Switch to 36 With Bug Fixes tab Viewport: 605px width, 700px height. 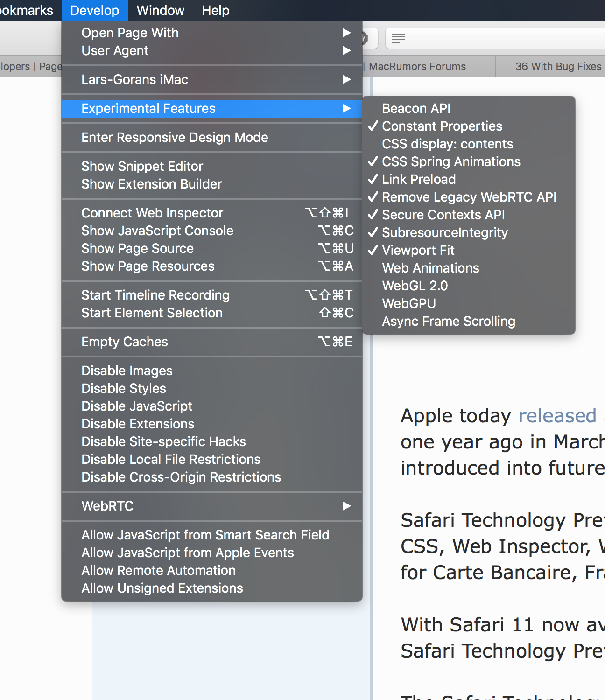(x=550, y=66)
